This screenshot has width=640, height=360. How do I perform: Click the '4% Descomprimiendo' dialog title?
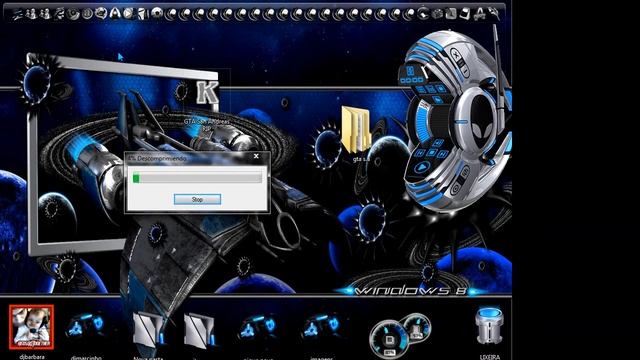point(156,158)
